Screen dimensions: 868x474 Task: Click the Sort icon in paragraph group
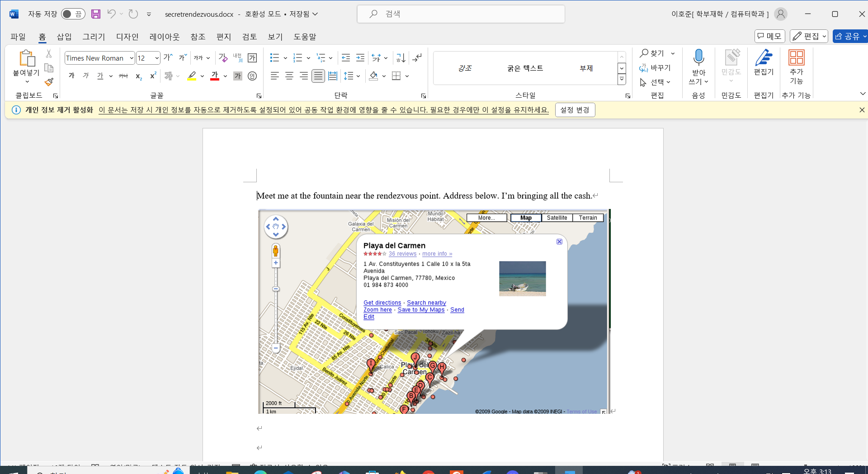401,57
